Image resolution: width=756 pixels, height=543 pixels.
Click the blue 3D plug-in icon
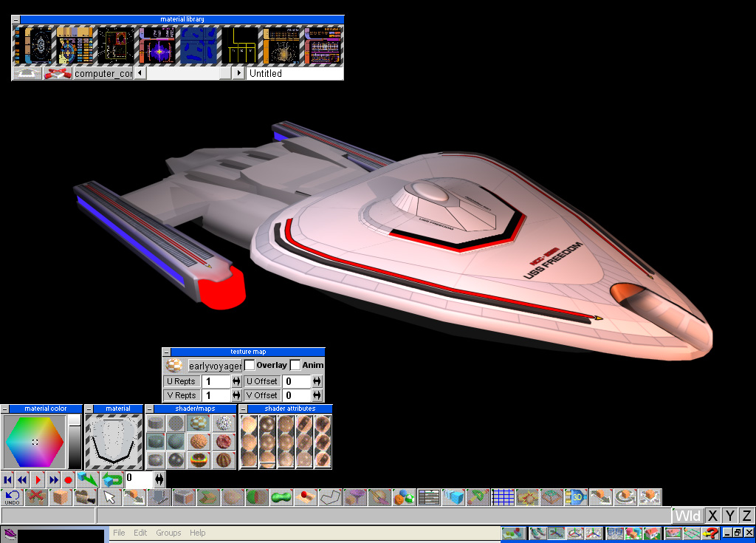(577, 497)
